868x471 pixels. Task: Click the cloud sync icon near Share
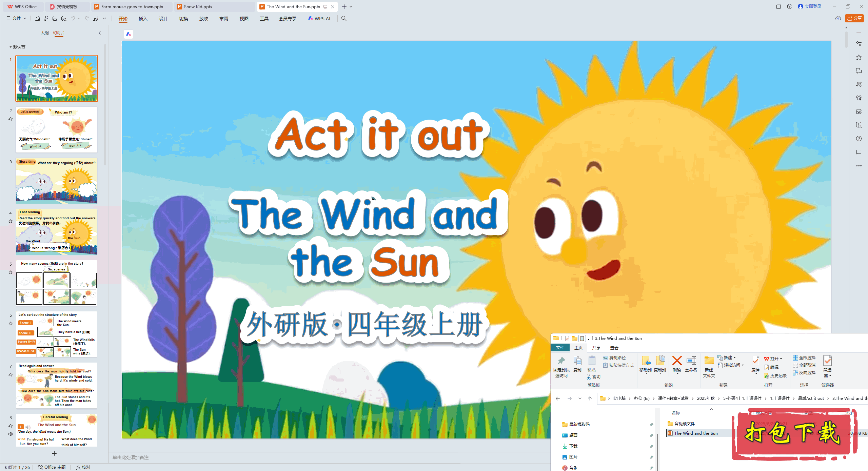[838, 18]
